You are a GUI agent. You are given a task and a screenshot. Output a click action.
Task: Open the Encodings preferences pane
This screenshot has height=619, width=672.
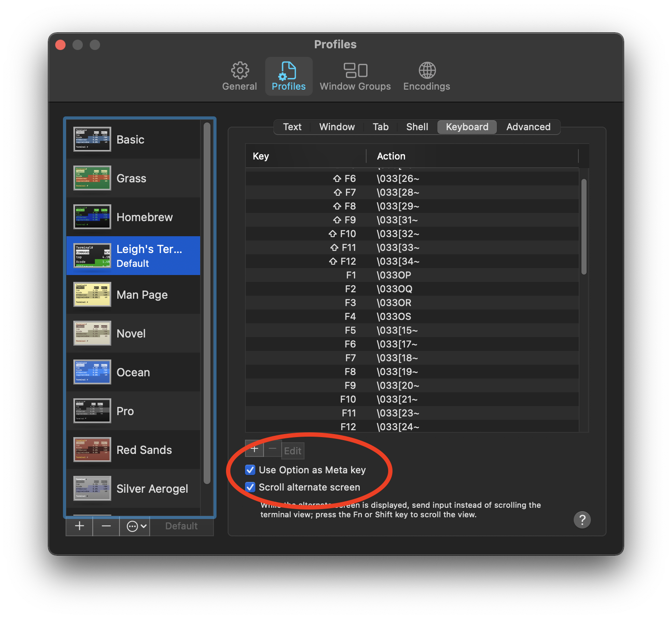[427, 76]
